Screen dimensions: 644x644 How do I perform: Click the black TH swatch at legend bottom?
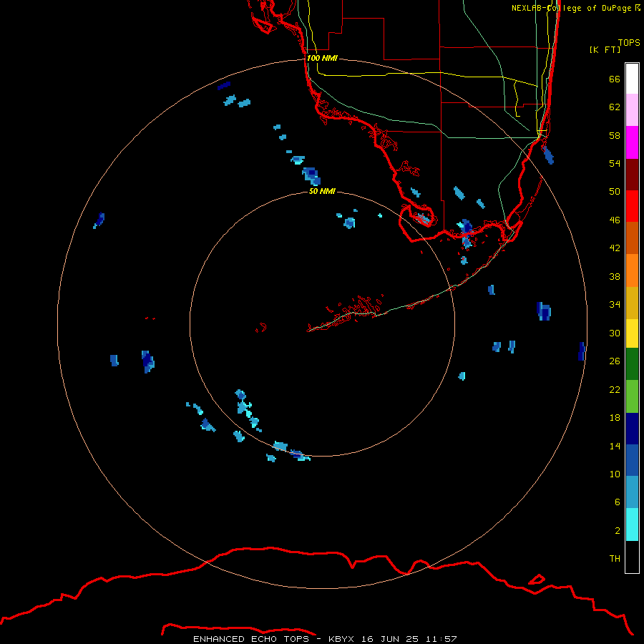tap(632, 557)
